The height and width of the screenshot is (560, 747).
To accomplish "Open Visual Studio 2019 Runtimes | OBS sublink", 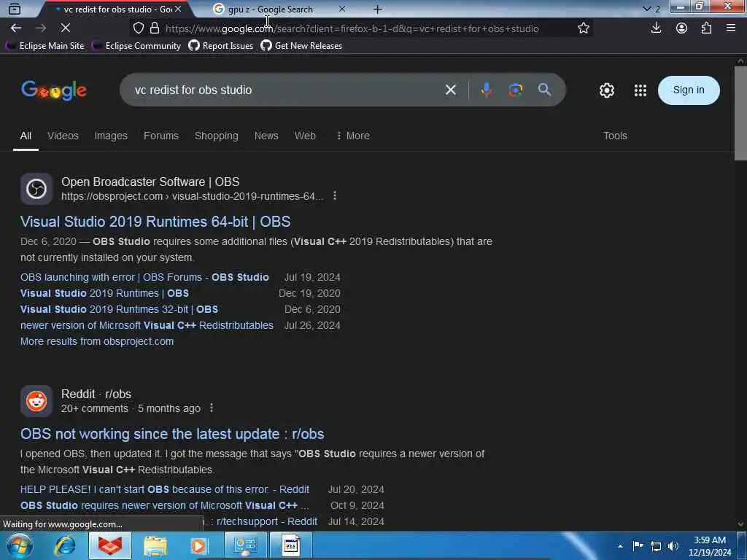I will (104, 293).
